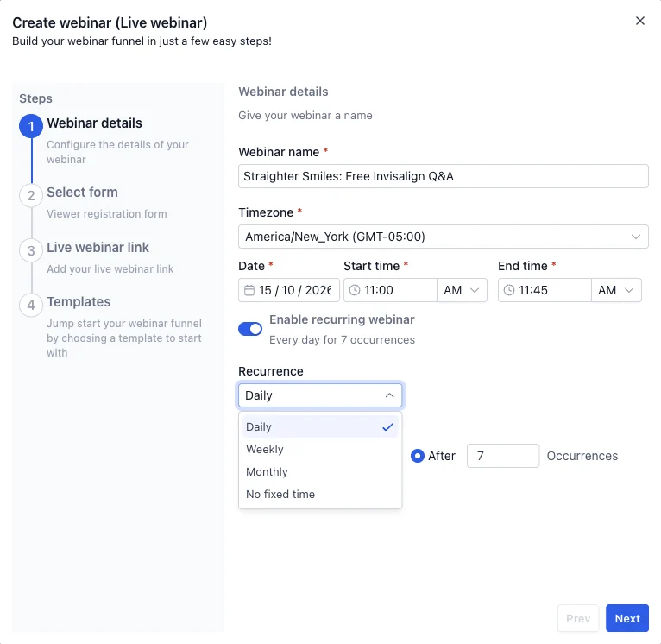Go to Templates step
Screen dimensions: 661x644
79,302
